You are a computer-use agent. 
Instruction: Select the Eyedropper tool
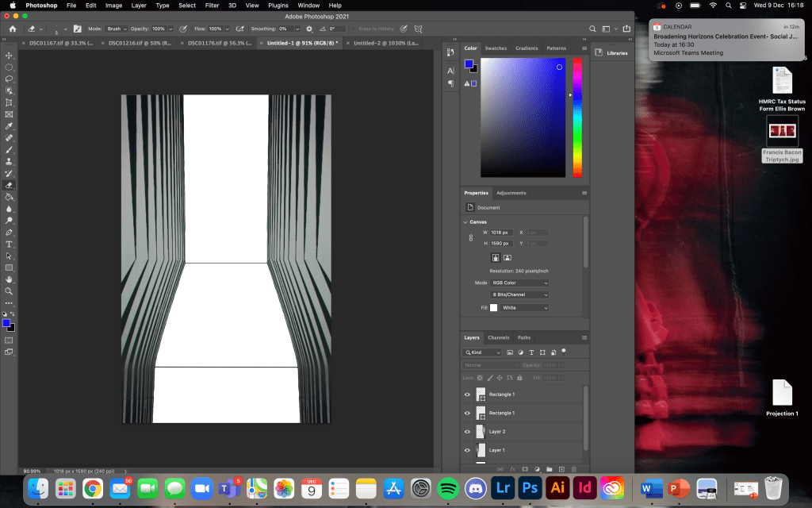(10, 126)
